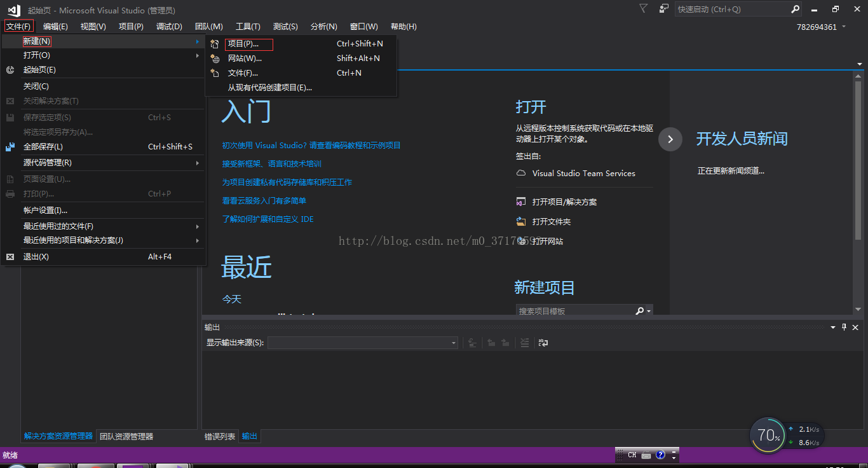The image size is (868, 468).
Task: Switch to 团队资源管理器 tab
Action: (x=126, y=436)
